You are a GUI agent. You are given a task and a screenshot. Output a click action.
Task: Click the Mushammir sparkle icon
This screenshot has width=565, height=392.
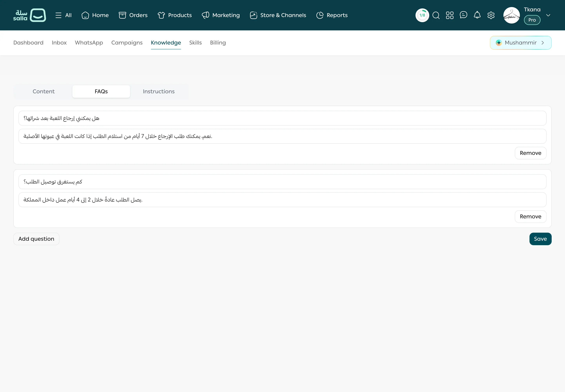499,43
